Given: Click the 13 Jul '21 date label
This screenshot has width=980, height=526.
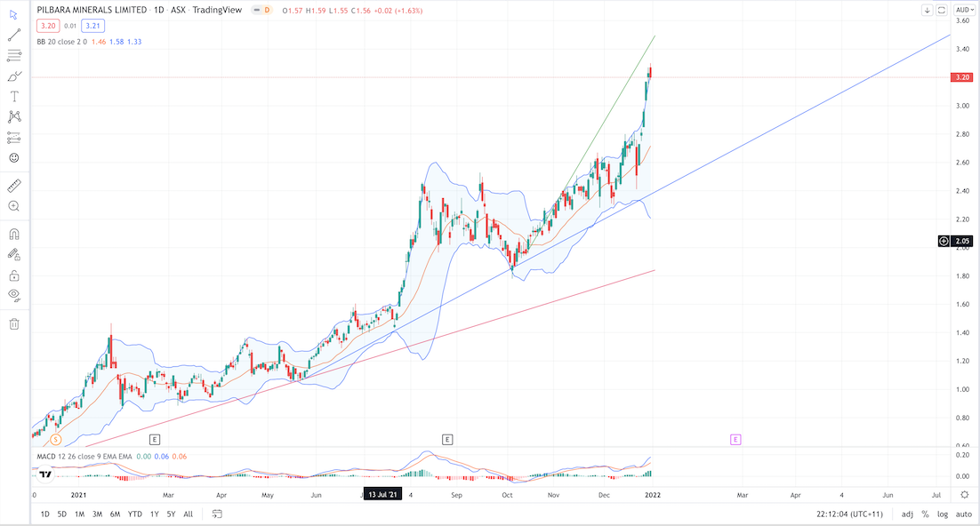Looking at the screenshot, I should coord(382,495).
